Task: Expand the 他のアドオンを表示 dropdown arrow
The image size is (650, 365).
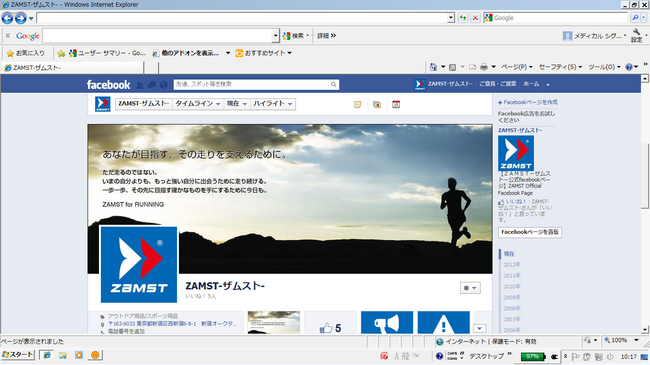Action: (x=228, y=53)
